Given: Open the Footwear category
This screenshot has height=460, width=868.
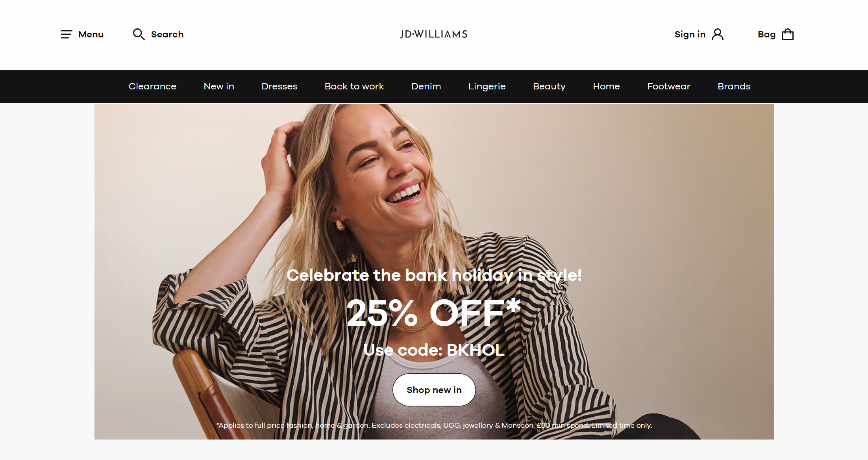Looking at the screenshot, I should (x=669, y=86).
